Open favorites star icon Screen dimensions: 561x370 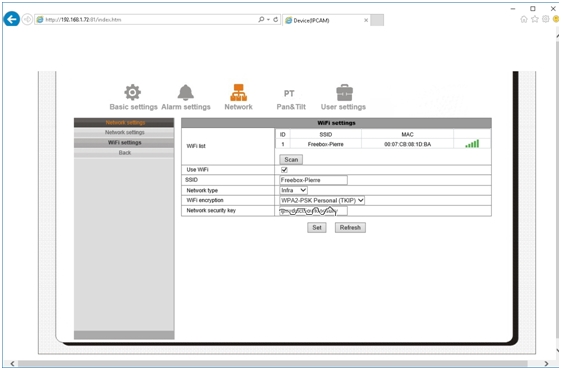coord(535,19)
